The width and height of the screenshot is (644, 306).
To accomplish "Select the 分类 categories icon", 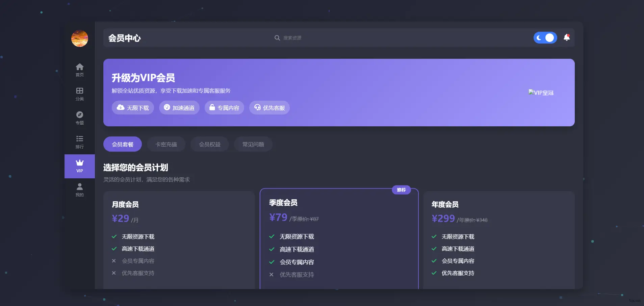I will click(80, 91).
